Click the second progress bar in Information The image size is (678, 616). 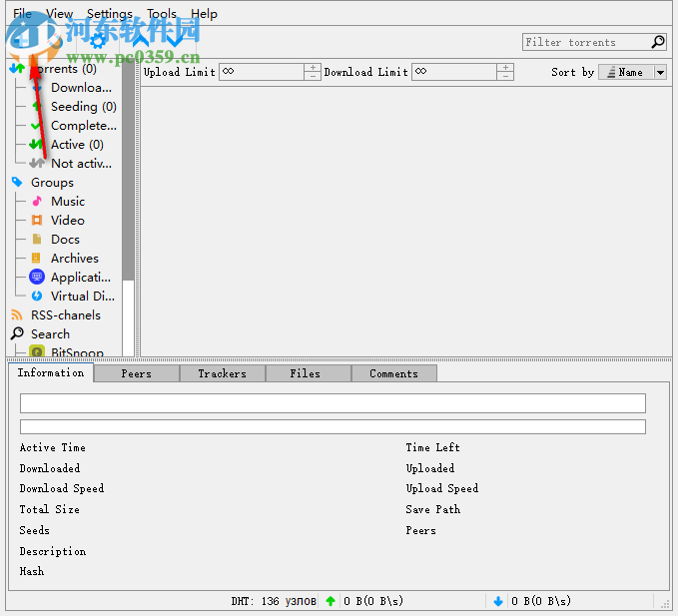[x=333, y=426]
